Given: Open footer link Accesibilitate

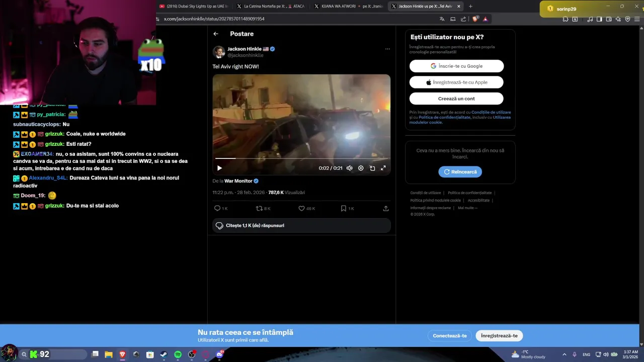Looking at the screenshot, I should (x=478, y=200).
